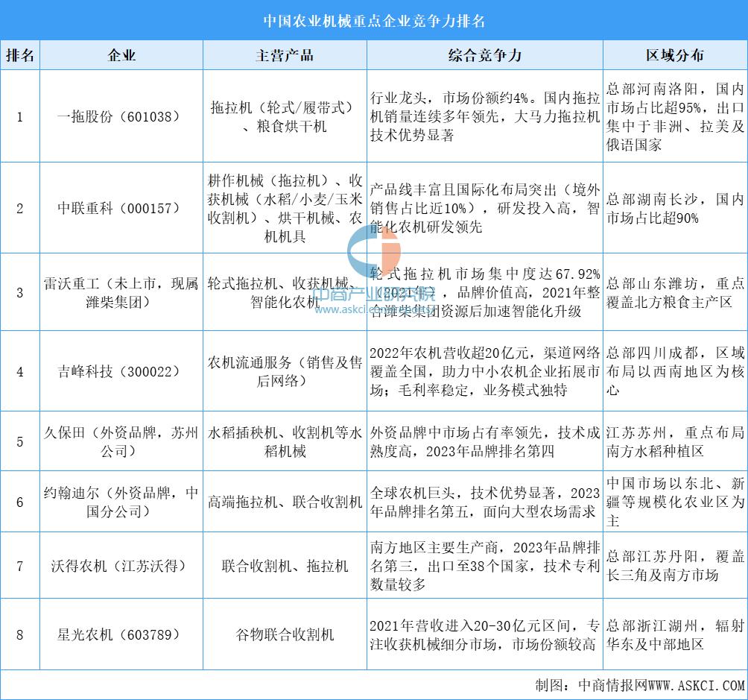Click region cell starting 总部江苏丹阳

675,566
